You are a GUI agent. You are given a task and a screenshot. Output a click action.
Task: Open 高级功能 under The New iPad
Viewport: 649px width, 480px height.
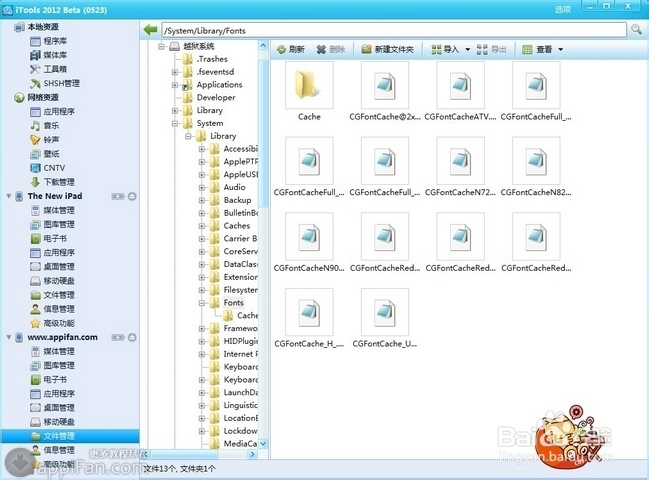tap(53, 323)
